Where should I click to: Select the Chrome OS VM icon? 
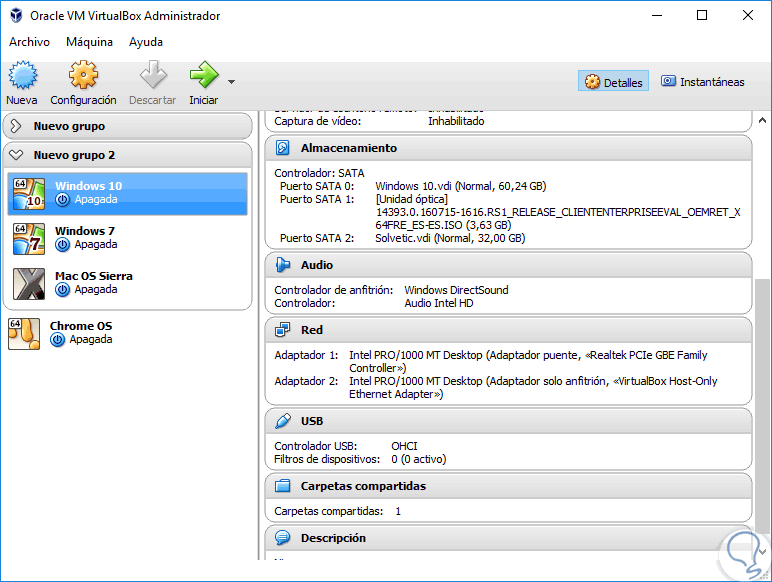tap(24, 334)
